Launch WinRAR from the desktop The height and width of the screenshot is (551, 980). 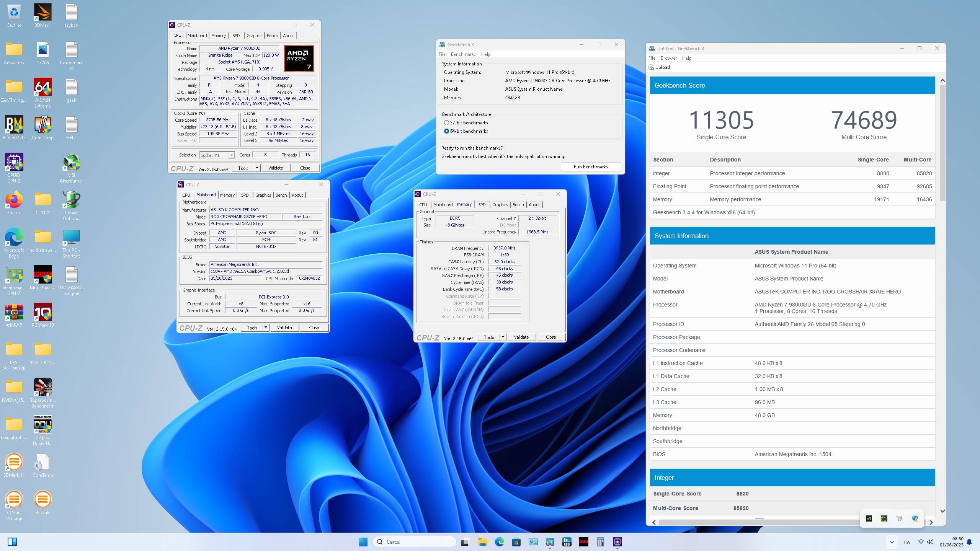pos(14,315)
